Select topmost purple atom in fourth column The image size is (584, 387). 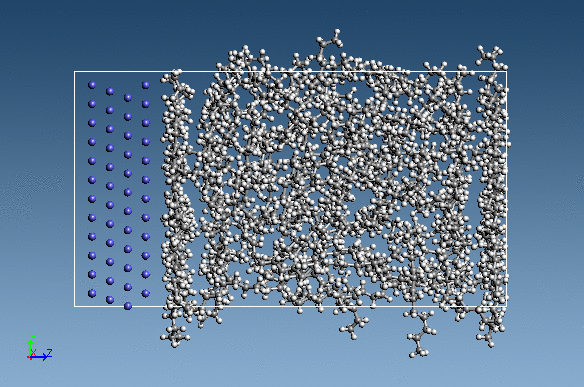click(x=146, y=85)
